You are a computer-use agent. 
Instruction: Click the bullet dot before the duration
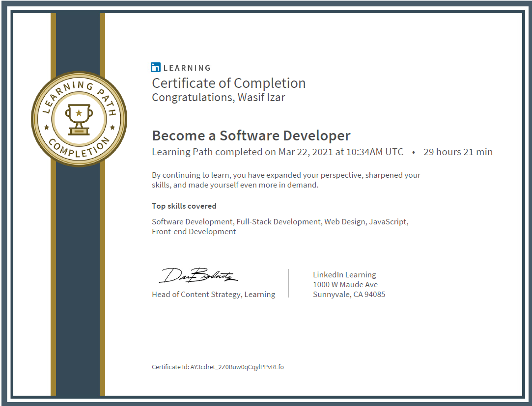click(x=414, y=153)
